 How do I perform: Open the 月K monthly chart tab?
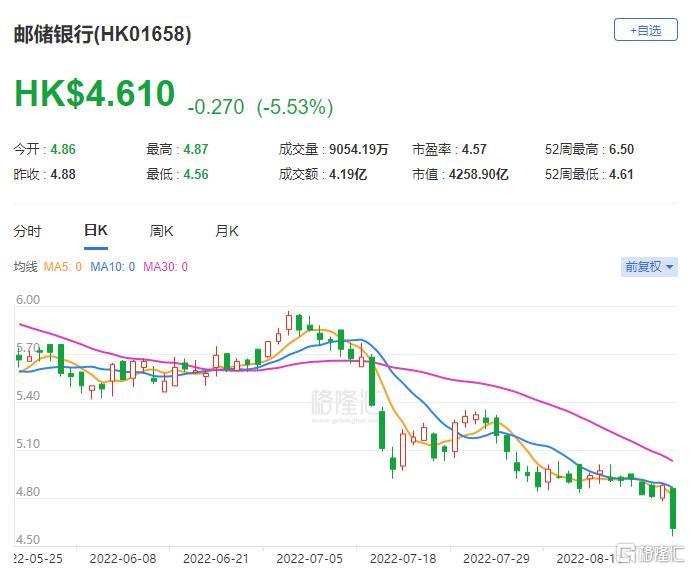click(x=227, y=231)
